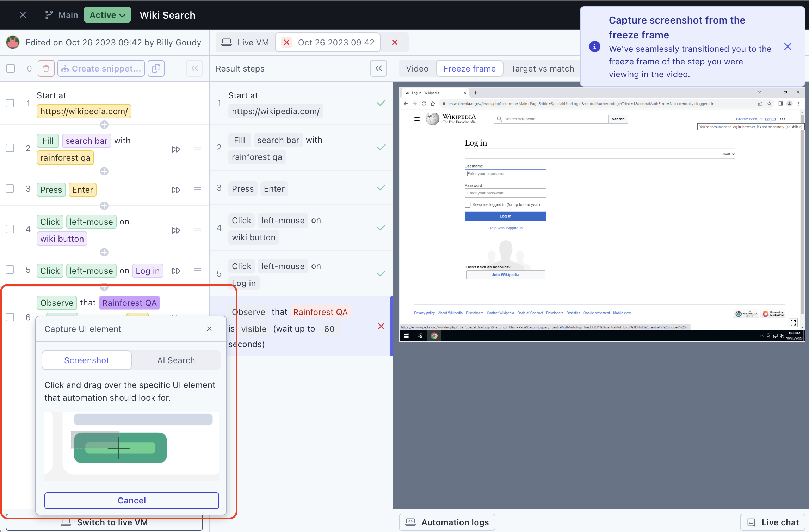The width and height of the screenshot is (809, 532).
Task: Play from step 2 fast-forward icon
Action: [x=176, y=149]
